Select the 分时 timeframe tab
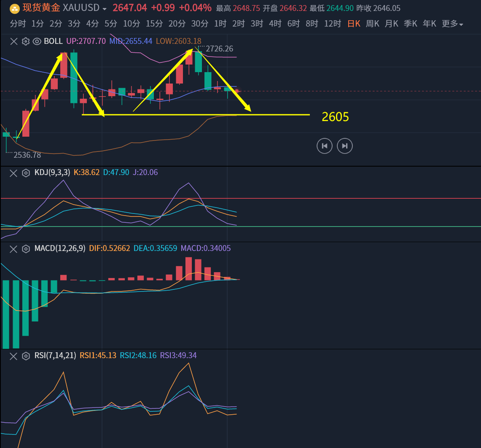The height and width of the screenshot is (448, 481). 18,24
